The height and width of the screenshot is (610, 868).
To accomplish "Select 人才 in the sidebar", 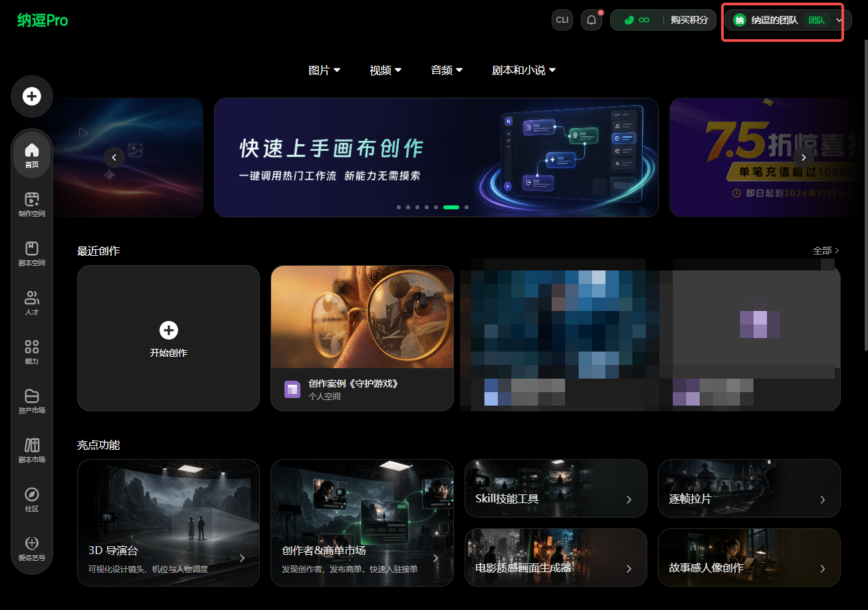I will pos(32,303).
